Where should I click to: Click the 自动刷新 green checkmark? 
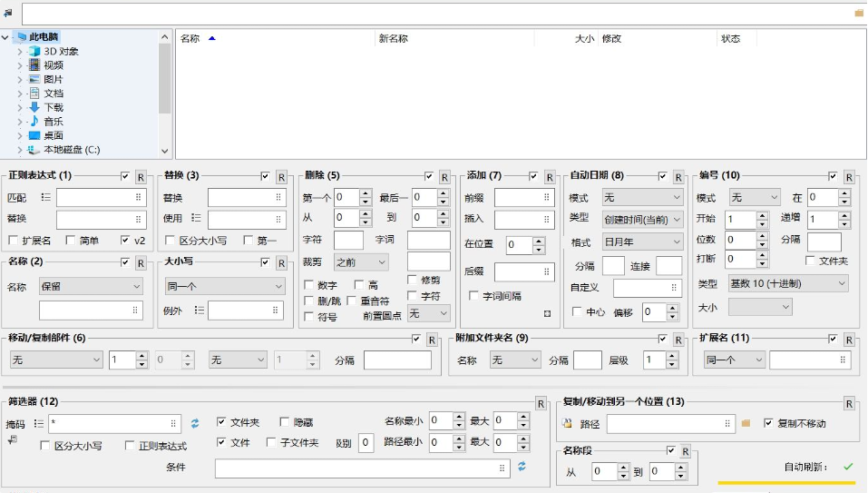[848, 467]
